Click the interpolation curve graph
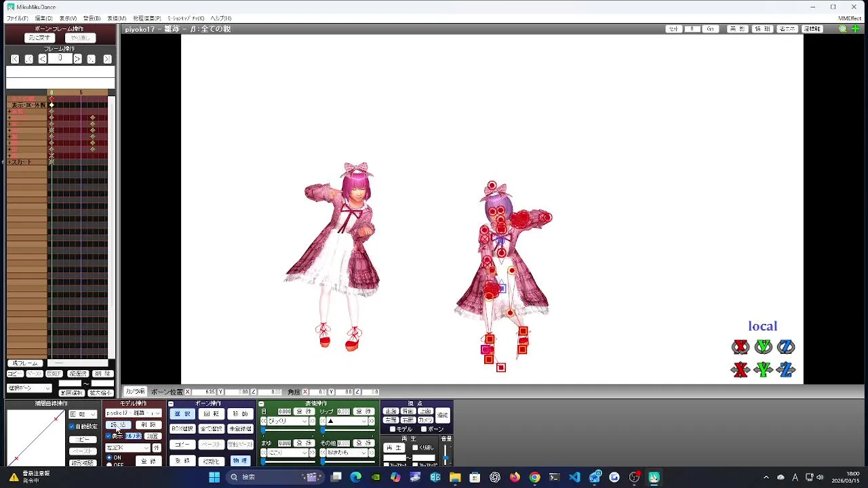 [x=35, y=439]
